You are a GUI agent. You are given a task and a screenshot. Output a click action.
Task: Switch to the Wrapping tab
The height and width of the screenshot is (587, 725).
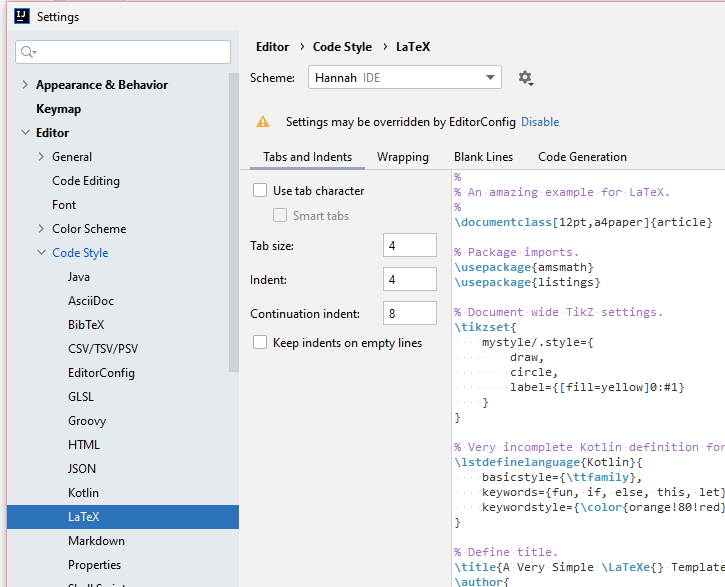coord(403,157)
